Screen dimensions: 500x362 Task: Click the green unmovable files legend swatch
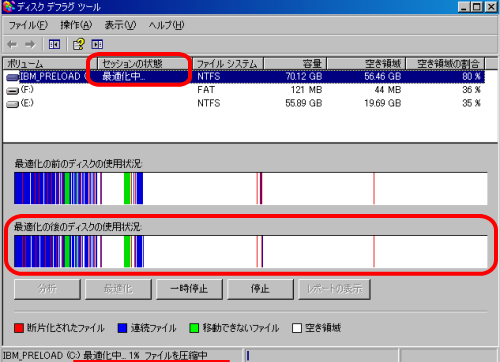194,328
